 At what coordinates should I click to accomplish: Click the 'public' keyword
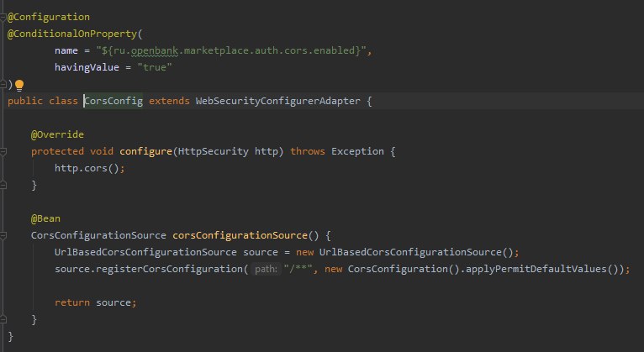25,101
